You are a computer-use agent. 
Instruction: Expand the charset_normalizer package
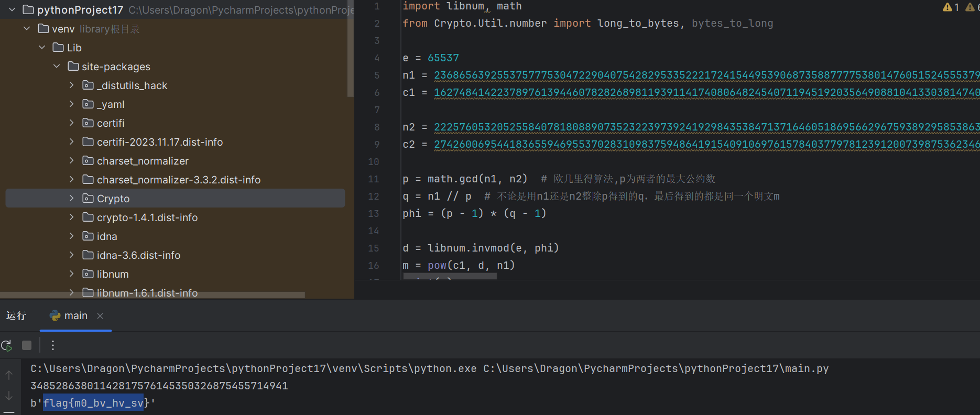[72, 161]
